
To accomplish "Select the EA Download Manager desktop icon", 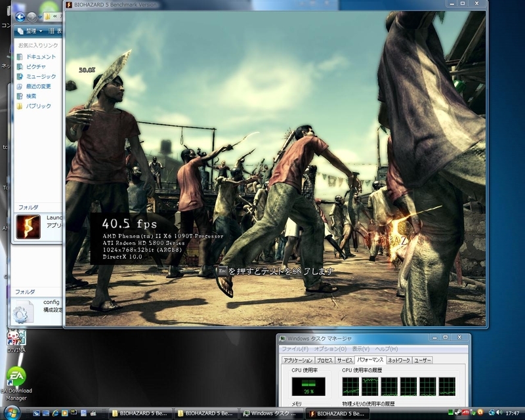I will [16, 384].
